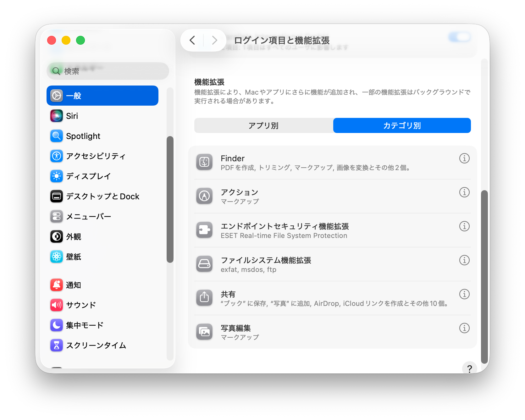This screenshot has height=420, width=525.
Task: Go back with the left chevron button
Action: [x=192, y=40]
